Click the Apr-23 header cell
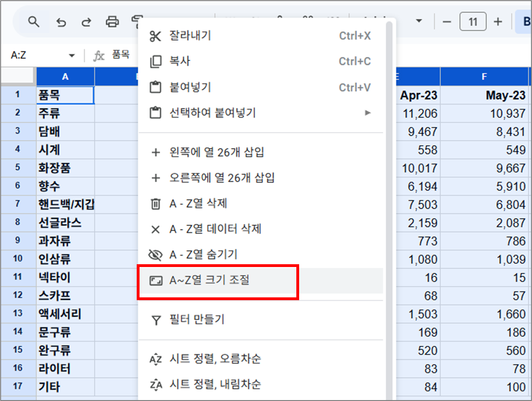Viewport: 532px width, 401px height. pyautogui.click(x=418, y=95)
